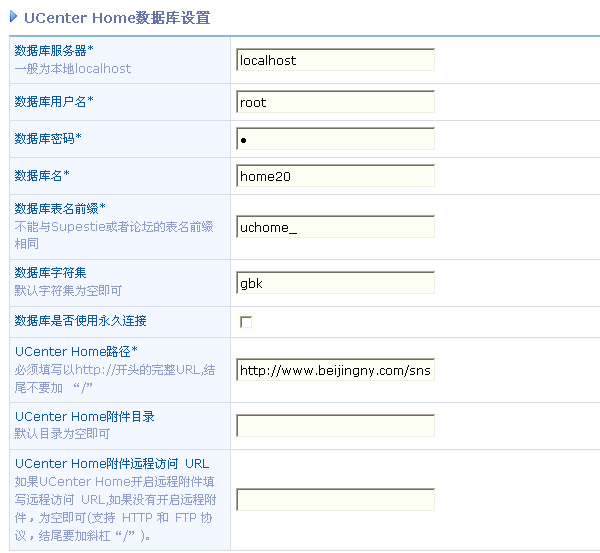Click the 数据库表名前缀* label
The width and height of the screenshot is (600, 553).
pos(60,208)
